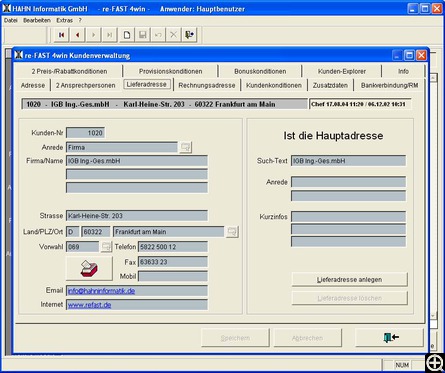Image resolution: width=445 pixels, height=373 pixels.
Task: Open Kundenkonditionen tab
Action: [x=274, y=85]
